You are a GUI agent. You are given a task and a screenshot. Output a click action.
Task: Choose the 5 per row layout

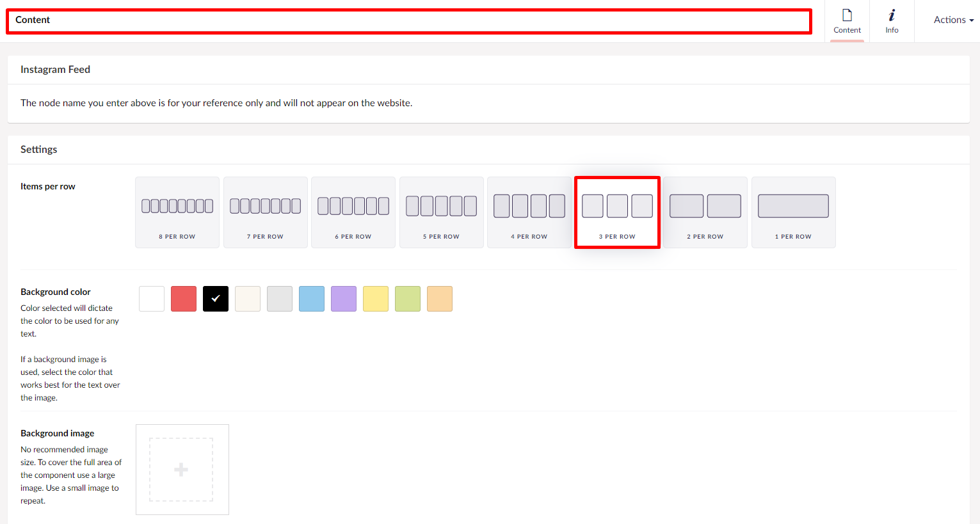click(x=442, y=212)
